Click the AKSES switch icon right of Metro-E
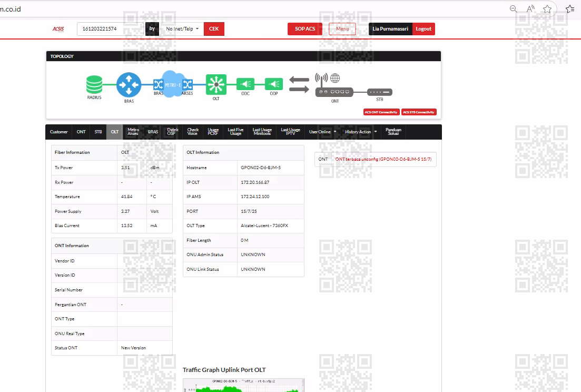This screenshot has width=581, height=392. pyautogui.click(x=188, y=84)
